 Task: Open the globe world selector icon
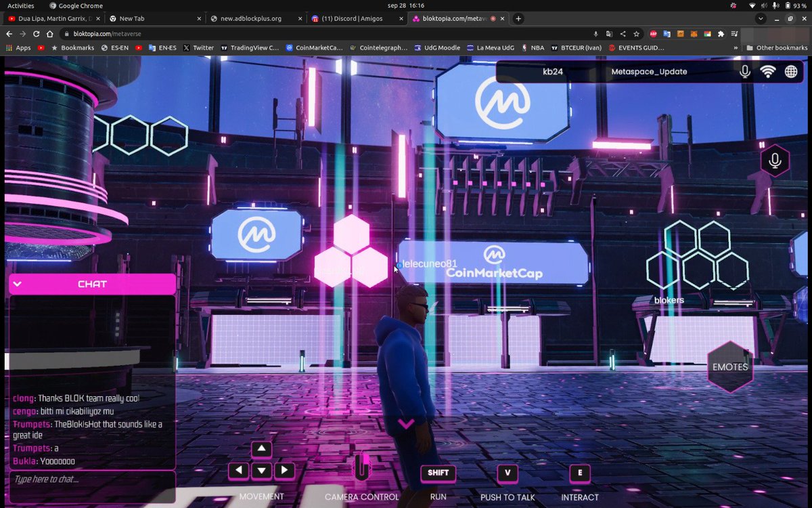pos(791,71)
